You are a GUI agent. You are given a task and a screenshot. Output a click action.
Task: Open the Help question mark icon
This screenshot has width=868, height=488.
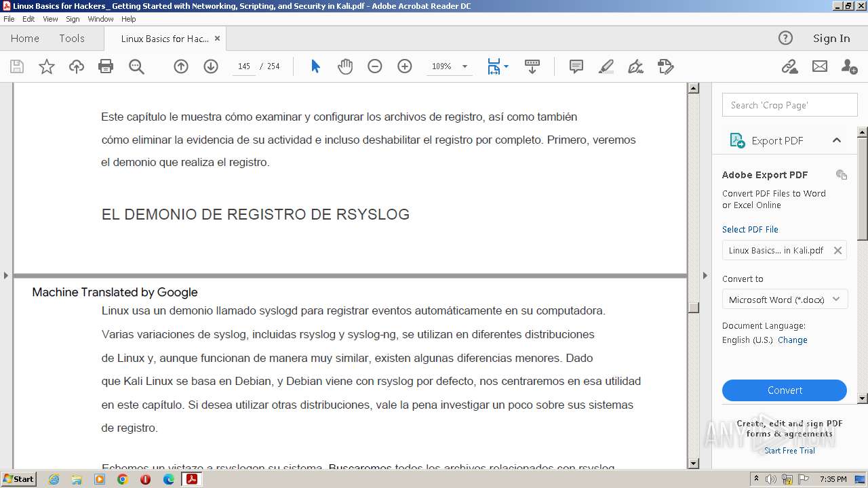(x=785, y=38)
